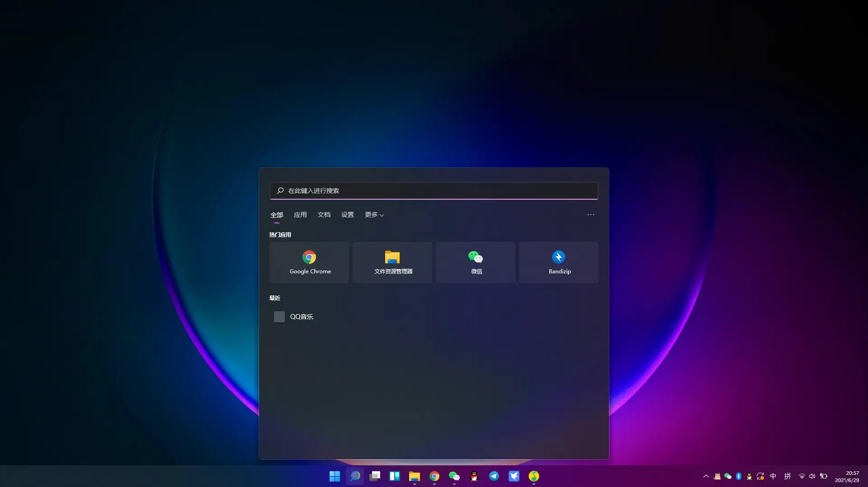Click the magnifier icon in search box
The height and width of the screenshot is (487, 868).
280,191
